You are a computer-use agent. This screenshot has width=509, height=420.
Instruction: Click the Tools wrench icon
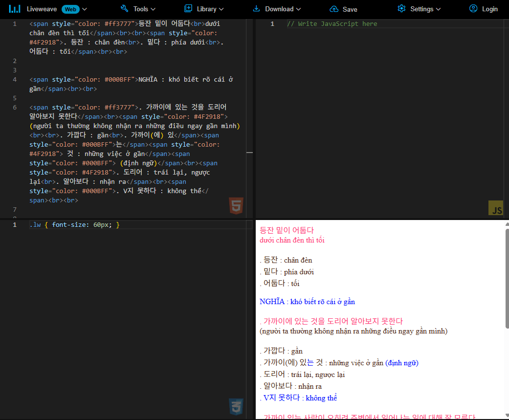point(125,9)
